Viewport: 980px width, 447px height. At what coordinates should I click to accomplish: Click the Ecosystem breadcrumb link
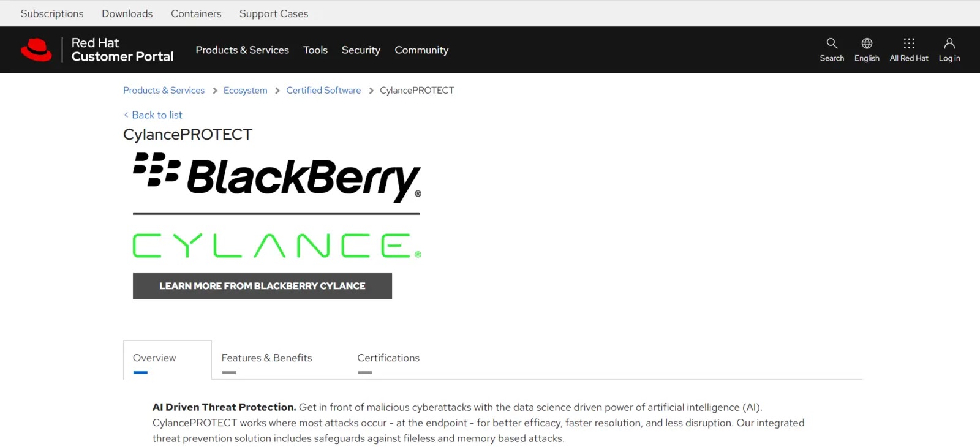pos(245,91)
